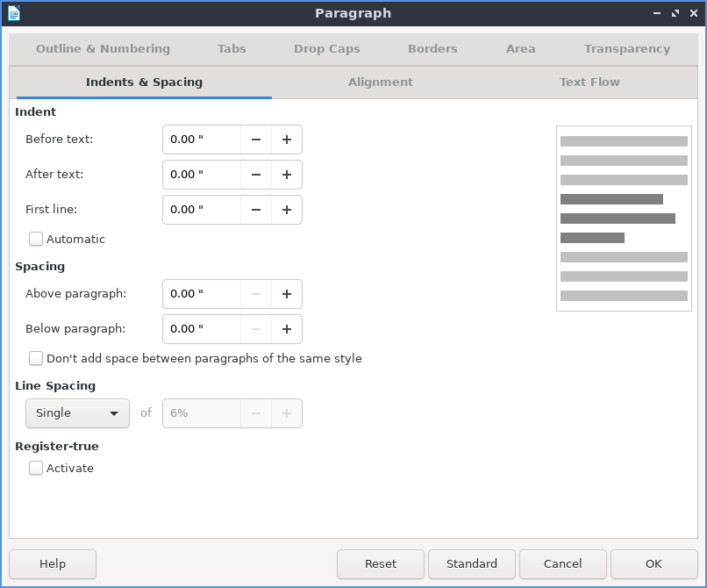Go to the Borders tab
The width and height of the screenshot is (707, 588).
coord(432,49)
